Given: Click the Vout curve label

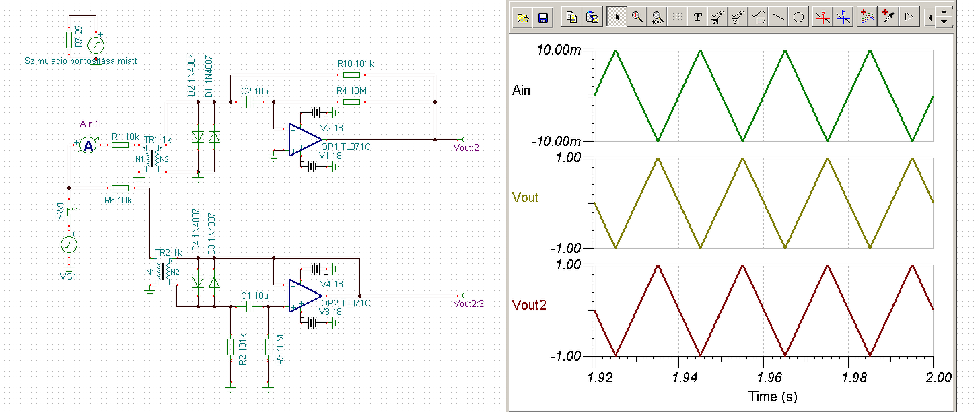Looking at the screenshot, I should click(525, 198).
